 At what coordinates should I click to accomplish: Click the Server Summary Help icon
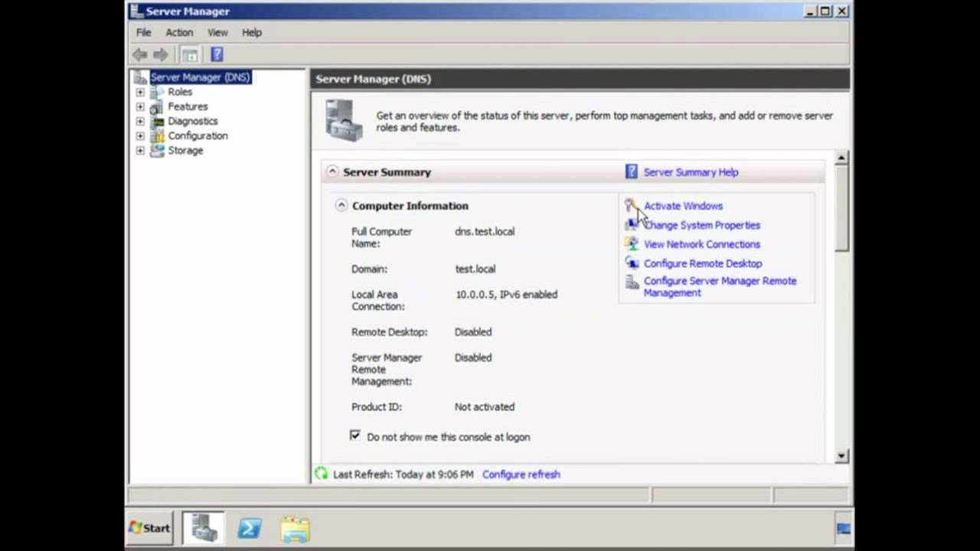click(x=631, y=172)
